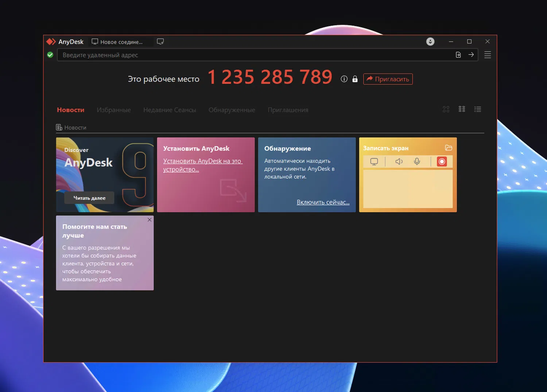
Task: Click the connect arrow in address bar
Action: (471, 55)
